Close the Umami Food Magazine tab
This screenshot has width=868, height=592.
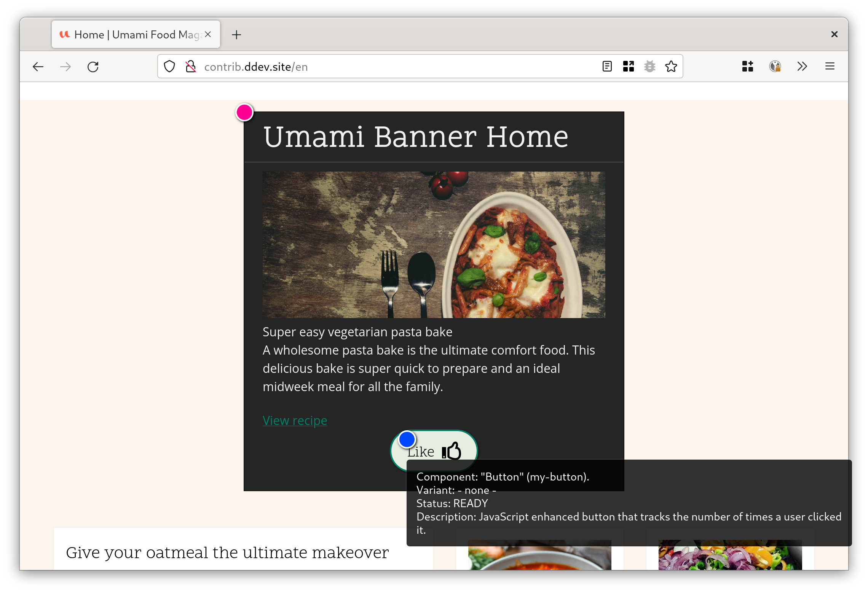[208, 34]
